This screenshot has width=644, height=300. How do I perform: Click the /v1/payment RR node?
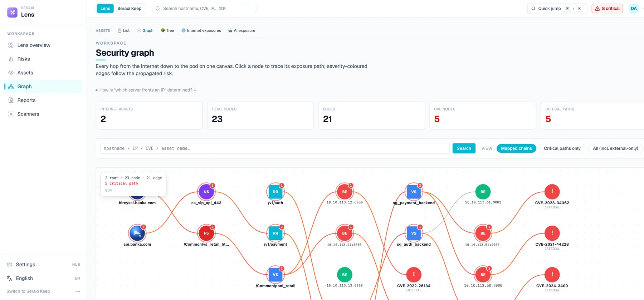275,233
